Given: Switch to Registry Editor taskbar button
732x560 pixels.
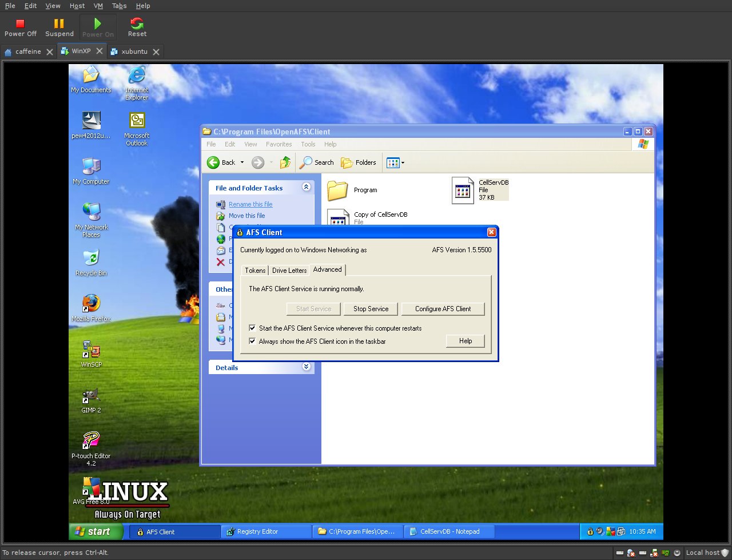Looking at the screenshot, I should (266, 531).
